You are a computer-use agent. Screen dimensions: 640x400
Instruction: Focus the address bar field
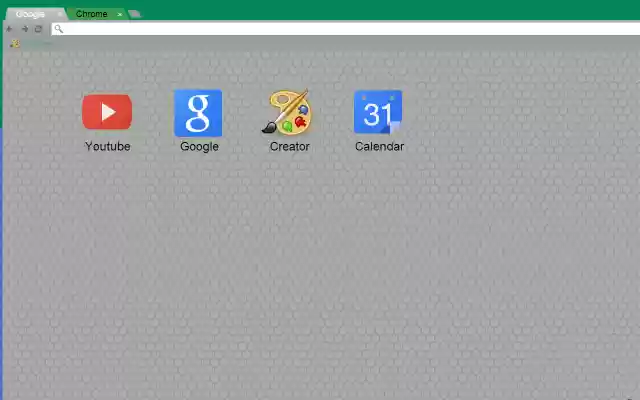click(345, 29)
